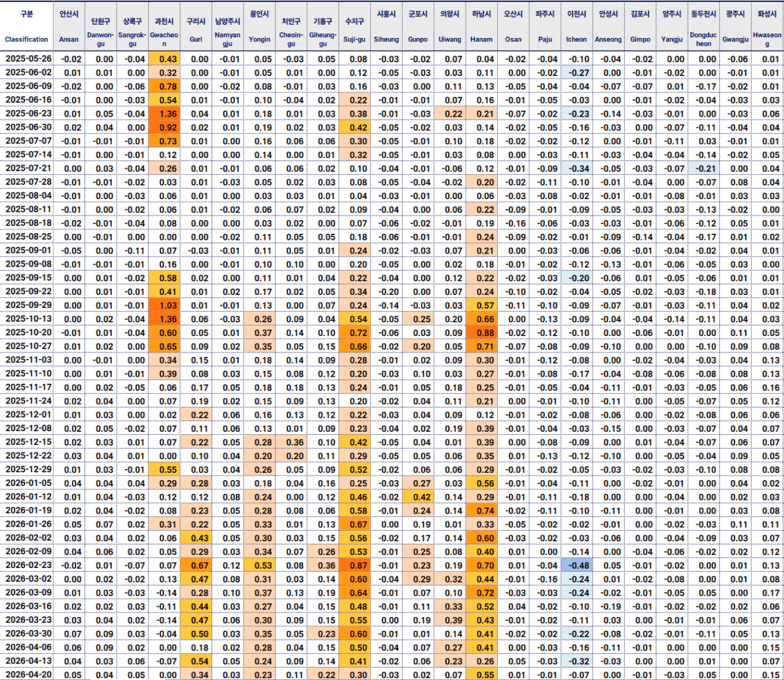
Task: Click Hanam 0.74 cell for 2026-01-19
Action: pos(481,510)
